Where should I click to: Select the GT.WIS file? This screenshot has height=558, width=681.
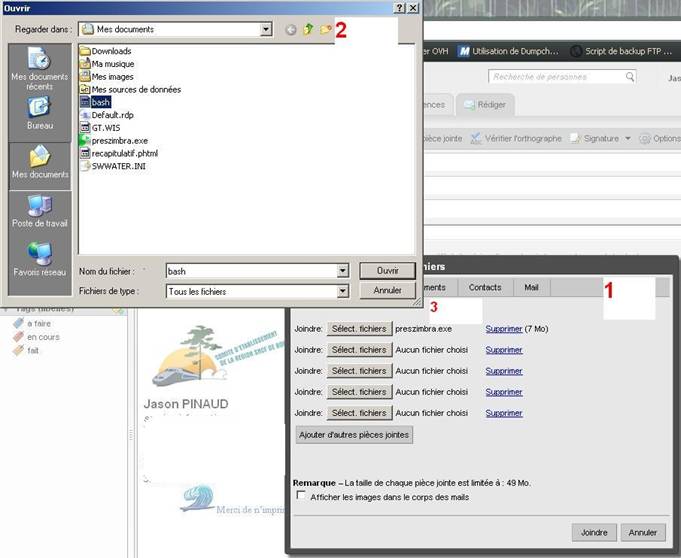(100, 128)
